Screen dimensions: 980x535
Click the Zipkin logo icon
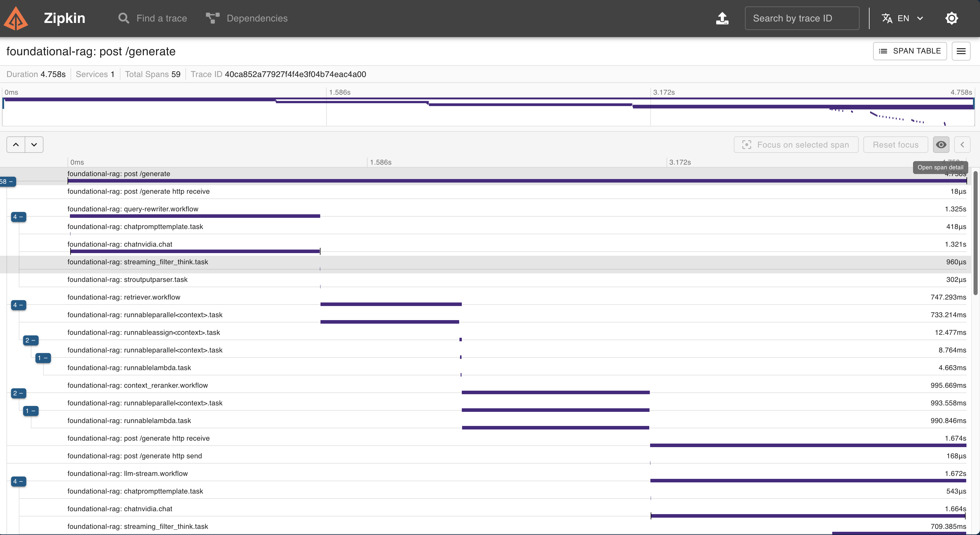coord(16,18)
